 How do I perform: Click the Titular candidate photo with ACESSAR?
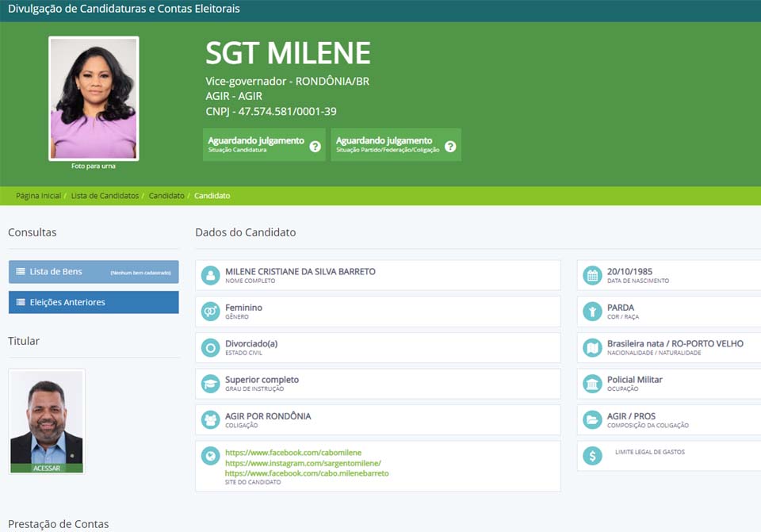coord(46,421)
